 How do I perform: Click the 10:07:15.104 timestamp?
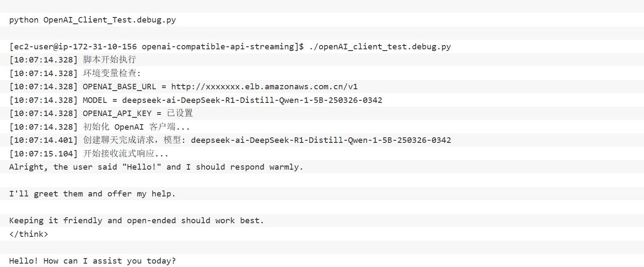click(x=43, y=154)
